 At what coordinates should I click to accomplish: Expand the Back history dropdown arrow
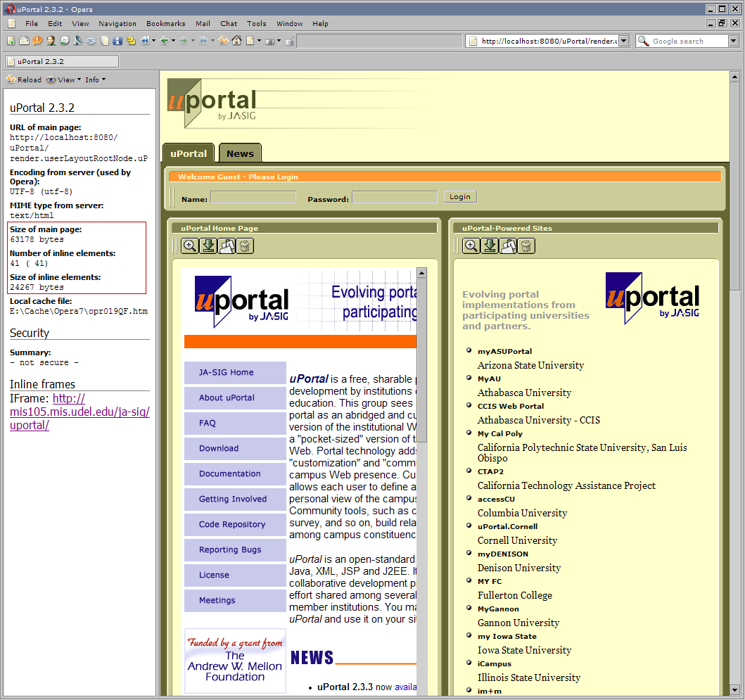[174, 41]
